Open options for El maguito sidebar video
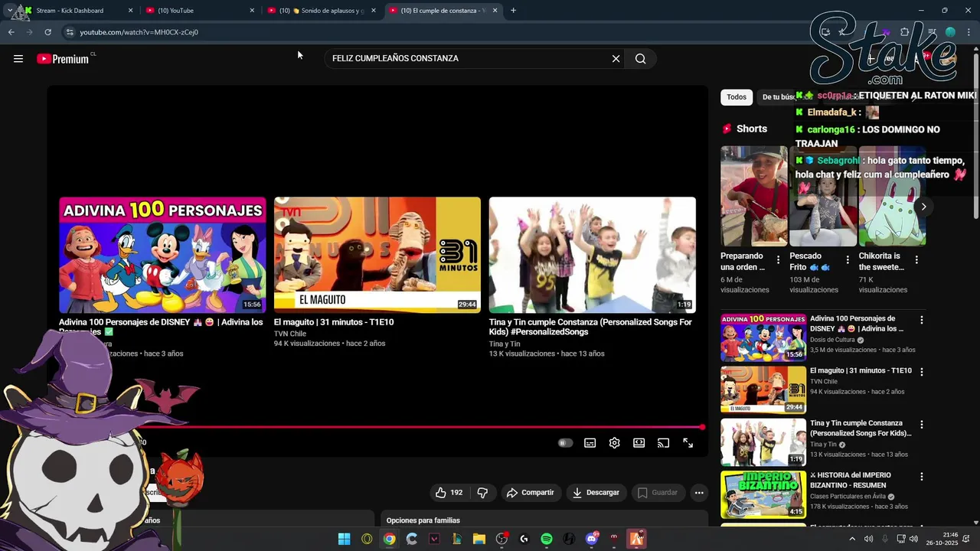980x551 pixels. click(922, 372)
